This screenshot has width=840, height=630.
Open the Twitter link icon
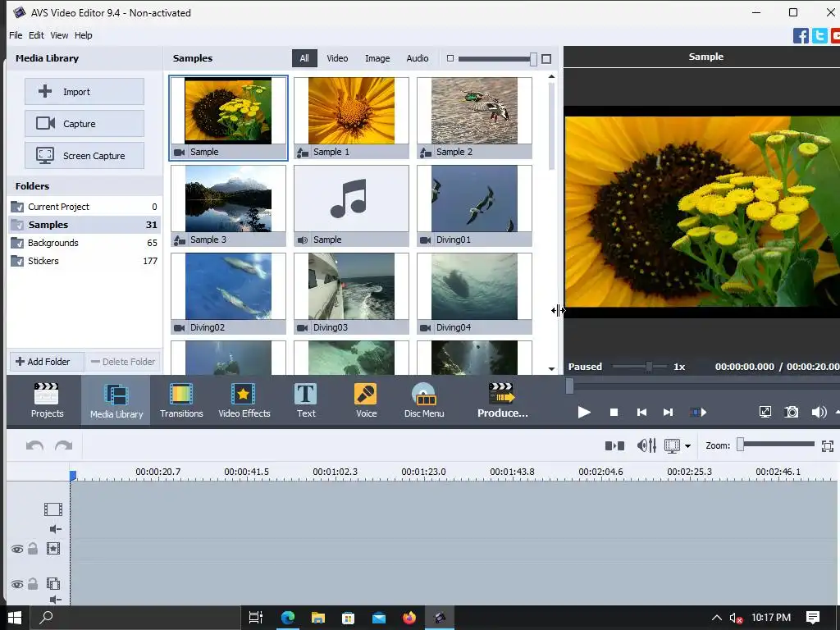click(x=819, y=36)
